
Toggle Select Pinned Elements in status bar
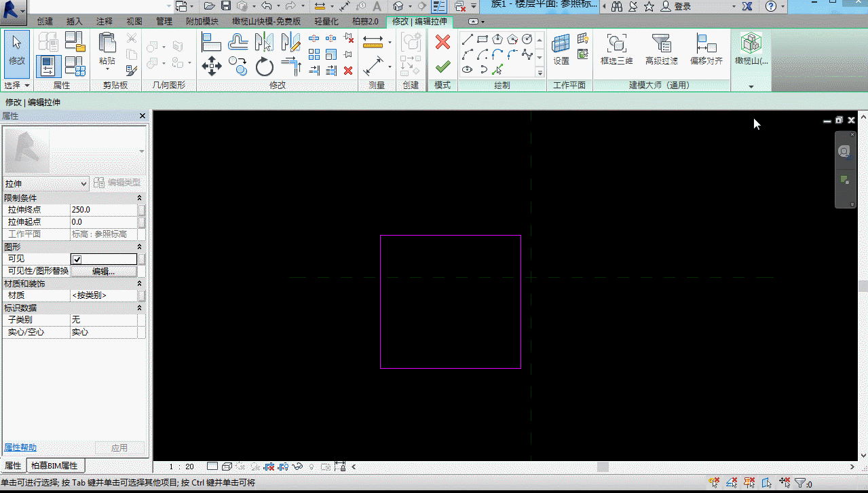[750, 482]
